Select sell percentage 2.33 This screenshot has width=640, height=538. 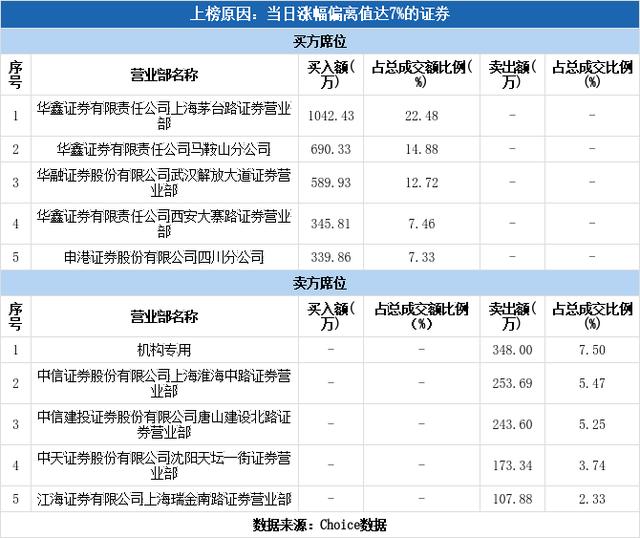592,499
